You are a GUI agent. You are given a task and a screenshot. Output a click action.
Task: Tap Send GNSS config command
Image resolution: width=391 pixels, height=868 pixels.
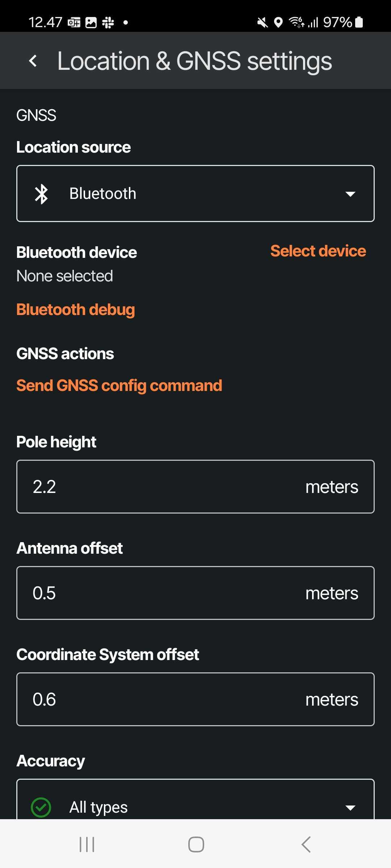coord(119,386)
